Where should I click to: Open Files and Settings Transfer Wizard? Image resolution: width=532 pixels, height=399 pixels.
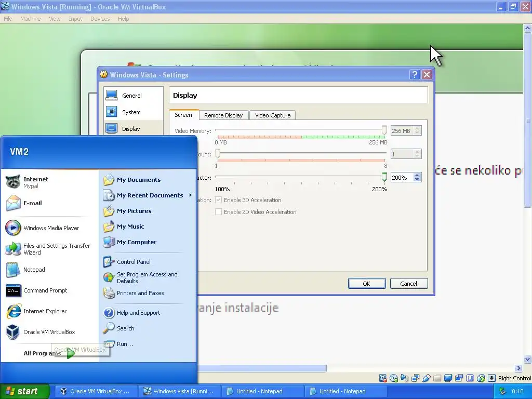click(x=49, y=249)
